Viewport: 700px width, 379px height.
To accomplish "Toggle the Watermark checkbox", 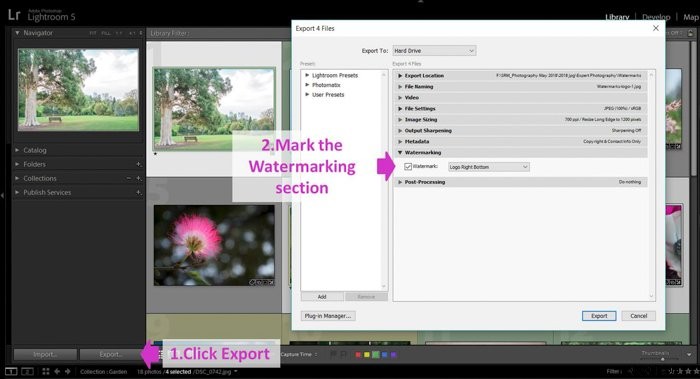I will [x=408, y=167].
